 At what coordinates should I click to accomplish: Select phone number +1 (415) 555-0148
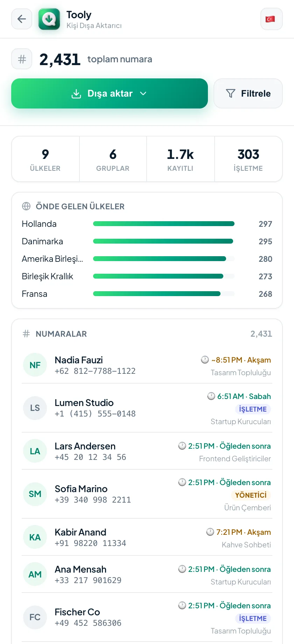[95, 414]
